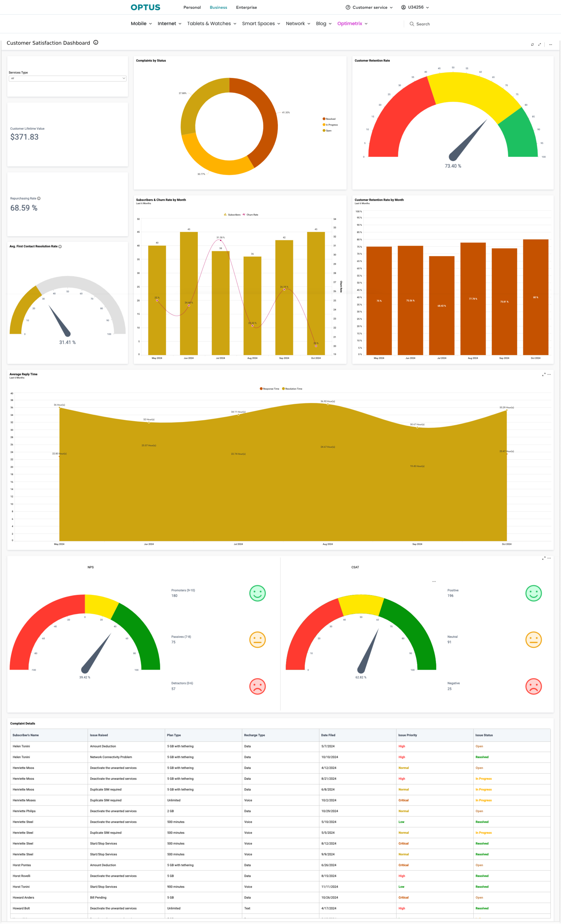Open NPS/CSAT panel more options
561x924 pixels.
point(549,558)
